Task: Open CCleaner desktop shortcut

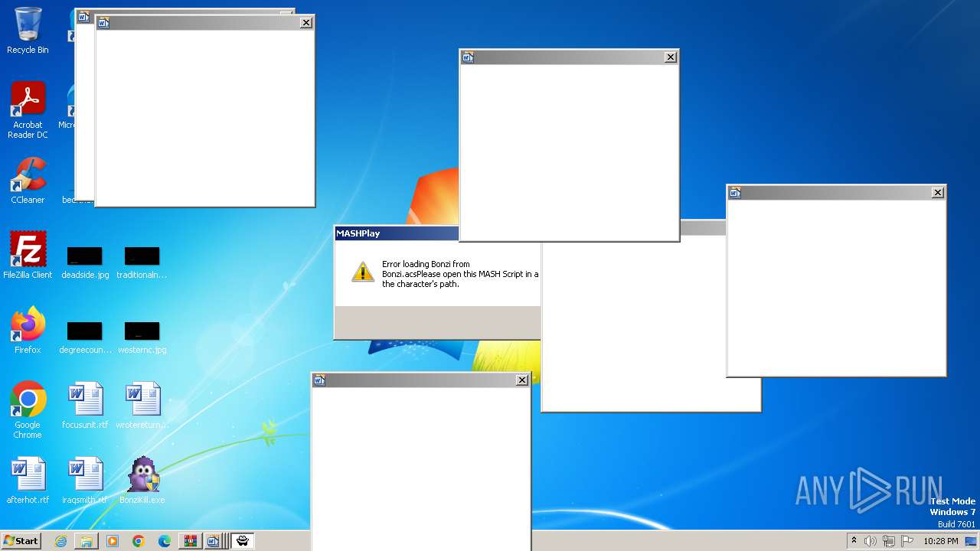Action: (28, 181)
